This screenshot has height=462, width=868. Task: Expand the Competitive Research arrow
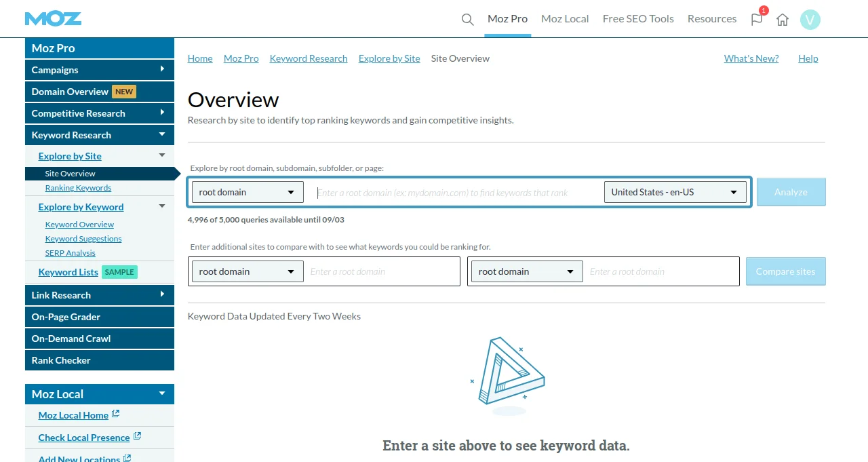(162, 113)
